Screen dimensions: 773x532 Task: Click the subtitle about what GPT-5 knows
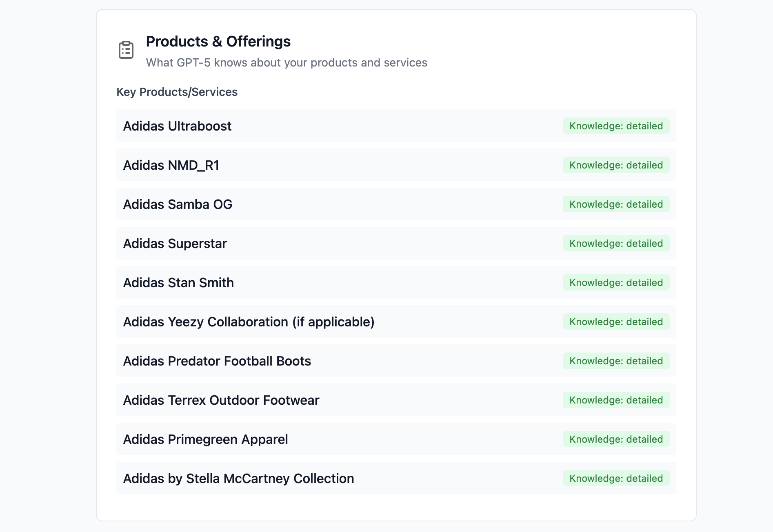pos(287,62)
